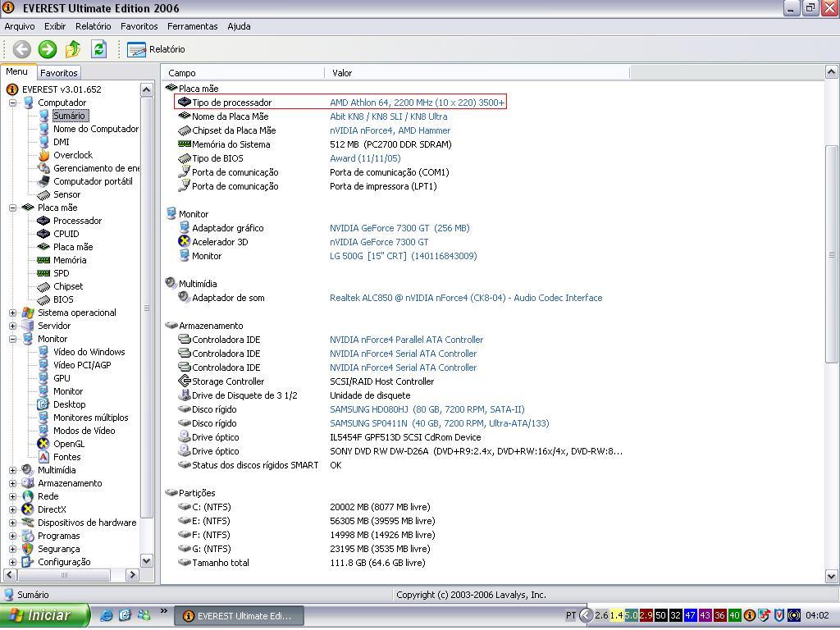Click the green Forward arrow icon
840x630 pixels.
click(x=47, y=49)
